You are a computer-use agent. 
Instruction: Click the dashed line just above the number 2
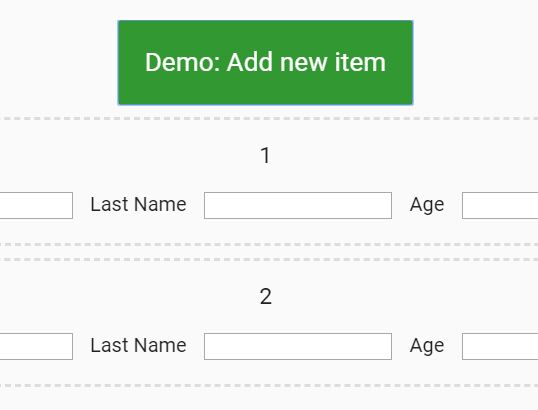tap(269, 259)
